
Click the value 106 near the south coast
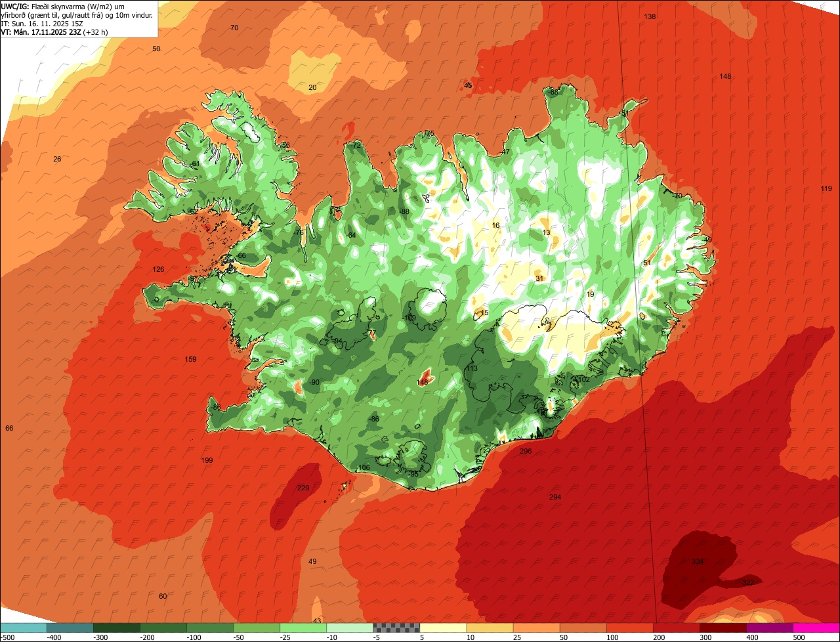pos(364,468)
